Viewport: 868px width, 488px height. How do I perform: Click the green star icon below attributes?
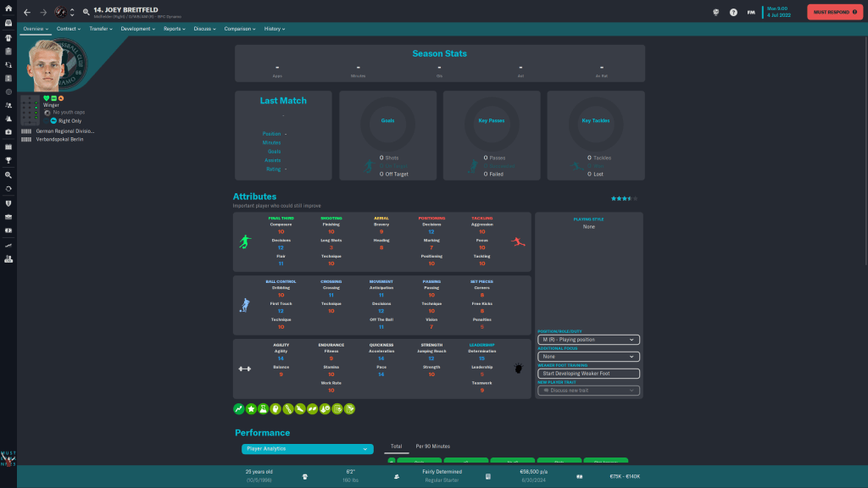pyautogui.click(x=251, y=408)
